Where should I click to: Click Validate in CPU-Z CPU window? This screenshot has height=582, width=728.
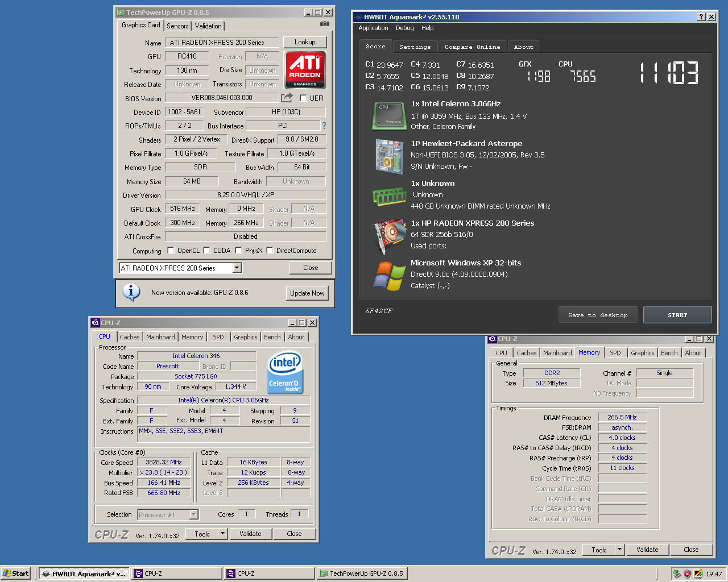[250, 534]
